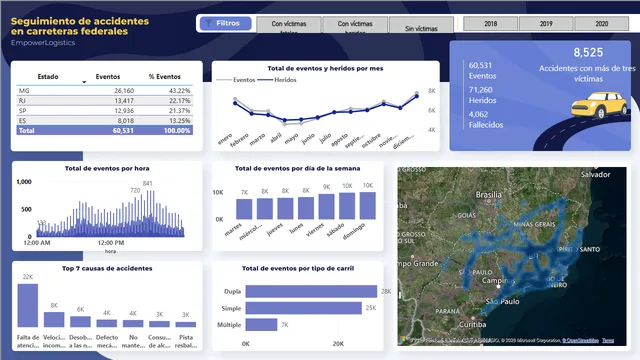Screen dimensions: 640x360
Task: Select the Consumo de alcohol cause bar
Action: point(159,324)
